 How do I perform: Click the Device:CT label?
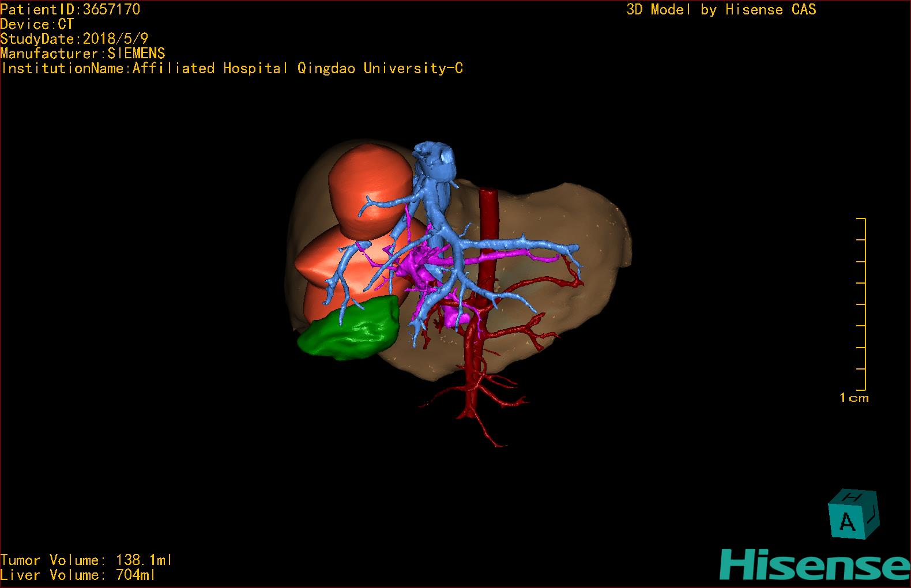tap(37, 24)
